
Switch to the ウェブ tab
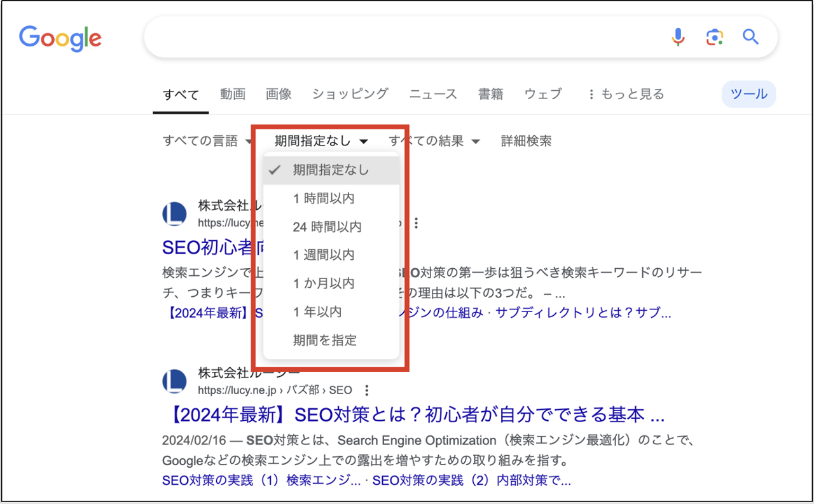(543, 94)
